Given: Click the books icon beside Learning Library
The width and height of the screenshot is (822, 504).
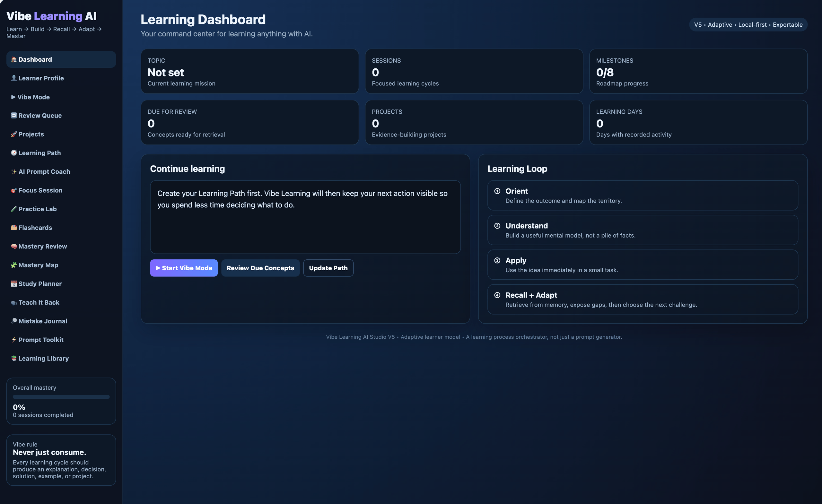Looking at the screenshot, I should point(14,358).
